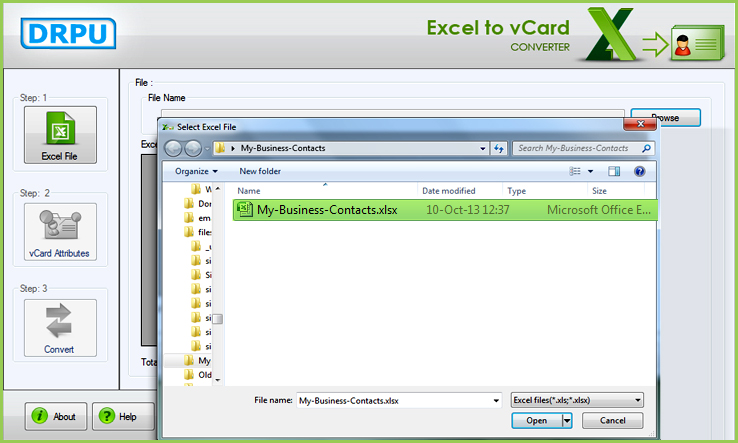This screenshot has height=443, width=738.
Task: Expand the File name dropdown arrow
Action: pyautogui.click(x=496, y=401)
